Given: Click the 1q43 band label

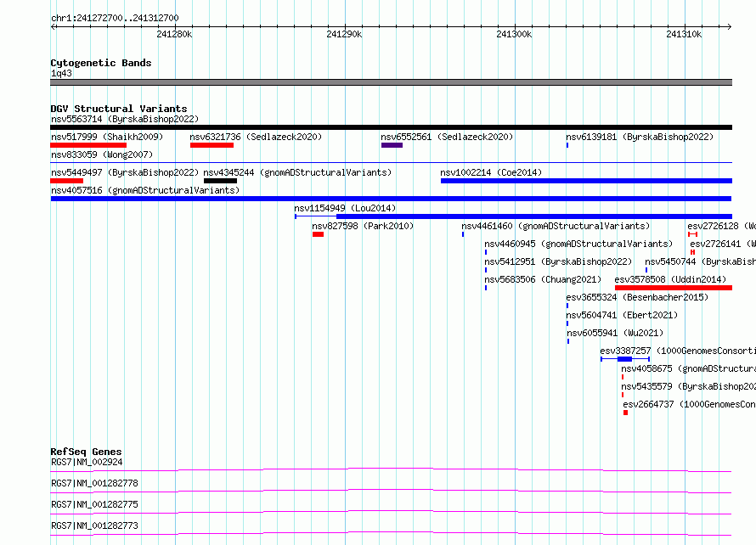Looking at the screenshot, I should pyautogui.click(x=61, y=73).
